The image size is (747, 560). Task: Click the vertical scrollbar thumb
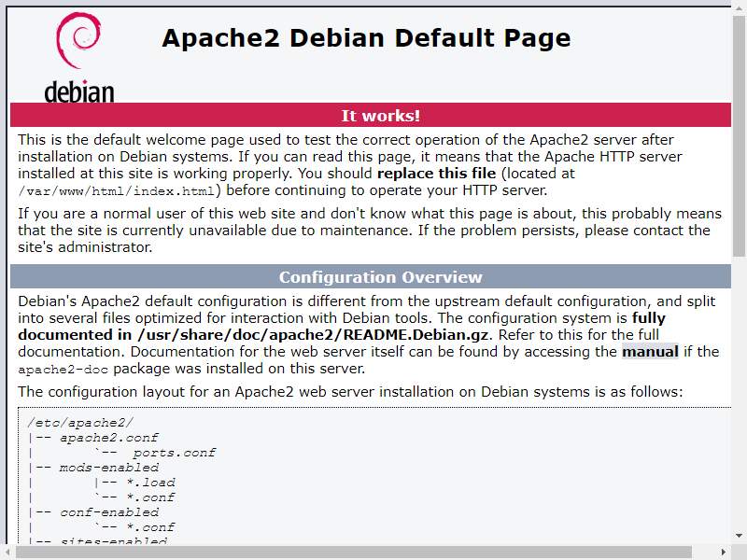click(739, 134)
